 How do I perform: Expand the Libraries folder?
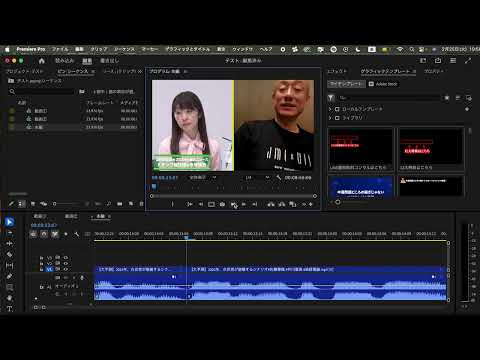coord(330,118)
